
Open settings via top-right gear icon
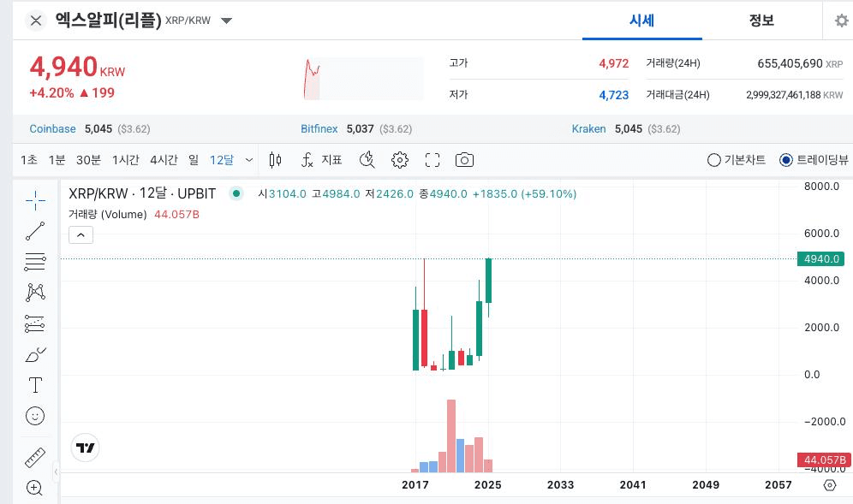tap(842, 21)
